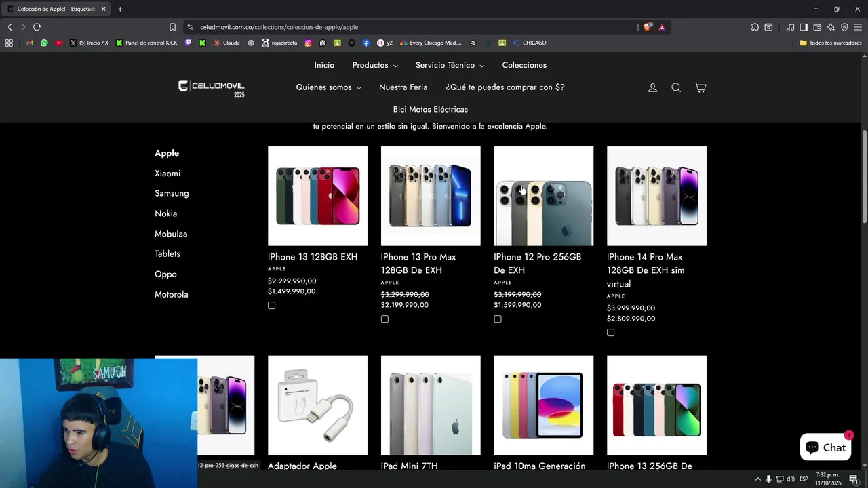Reload the page

click(x=37, y=27)
